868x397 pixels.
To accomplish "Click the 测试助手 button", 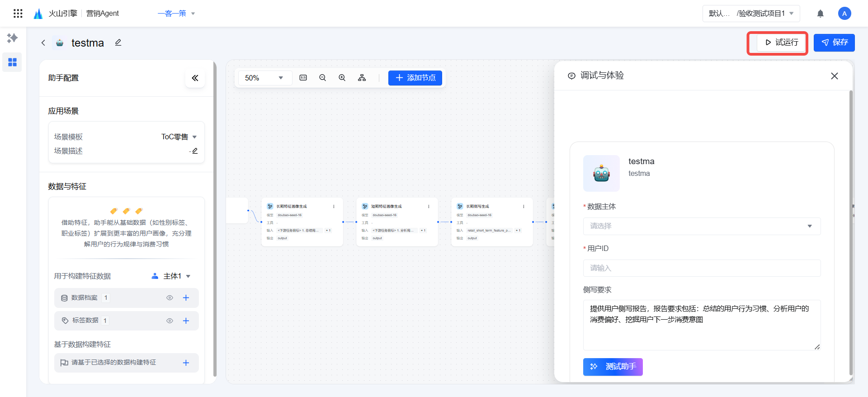I will pyautogui.click(x=613, y=367).
